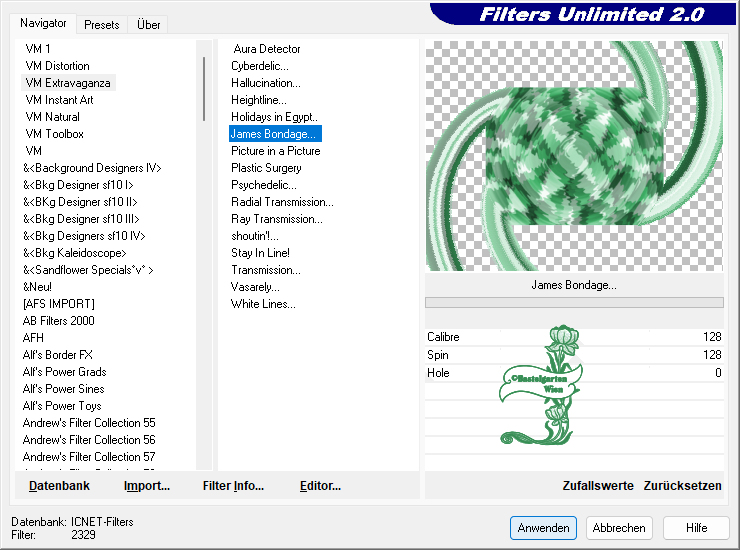Image resolution: width=740 pixels, height=550 pixels.
Task: Select BKg Designer sf10 II category
Action: [x=80, y=202]
